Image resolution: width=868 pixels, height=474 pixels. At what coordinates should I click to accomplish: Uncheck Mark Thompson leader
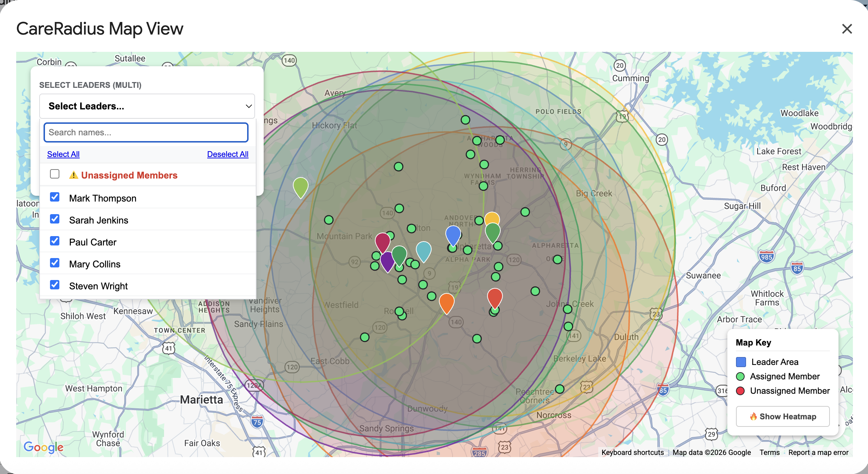(x=55, y=197)
